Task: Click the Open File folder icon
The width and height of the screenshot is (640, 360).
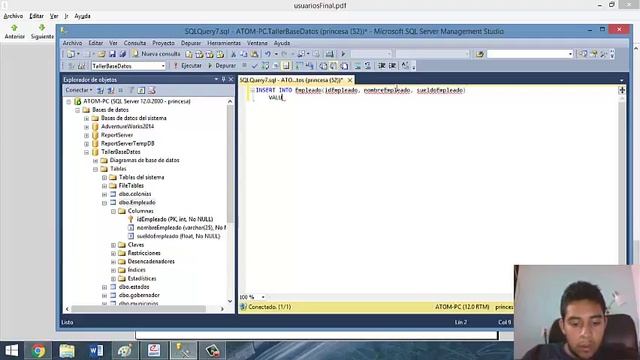Action: pos(102,54)
